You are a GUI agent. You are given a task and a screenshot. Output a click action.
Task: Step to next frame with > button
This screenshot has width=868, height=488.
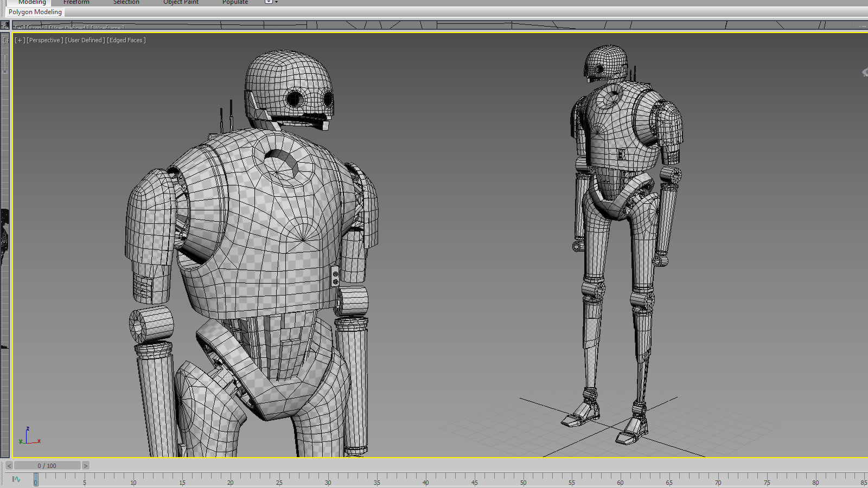pos(85,466)
